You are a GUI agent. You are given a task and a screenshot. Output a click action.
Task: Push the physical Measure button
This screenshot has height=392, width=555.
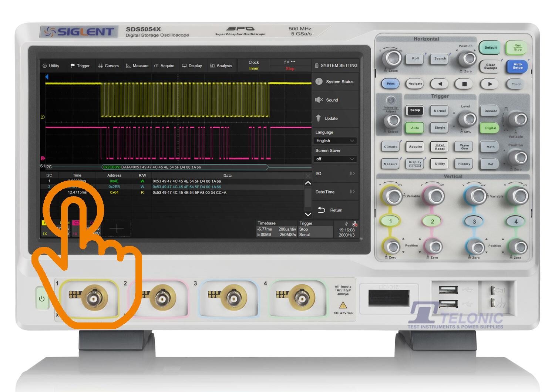pyautogui.click(x=391, y=164)
